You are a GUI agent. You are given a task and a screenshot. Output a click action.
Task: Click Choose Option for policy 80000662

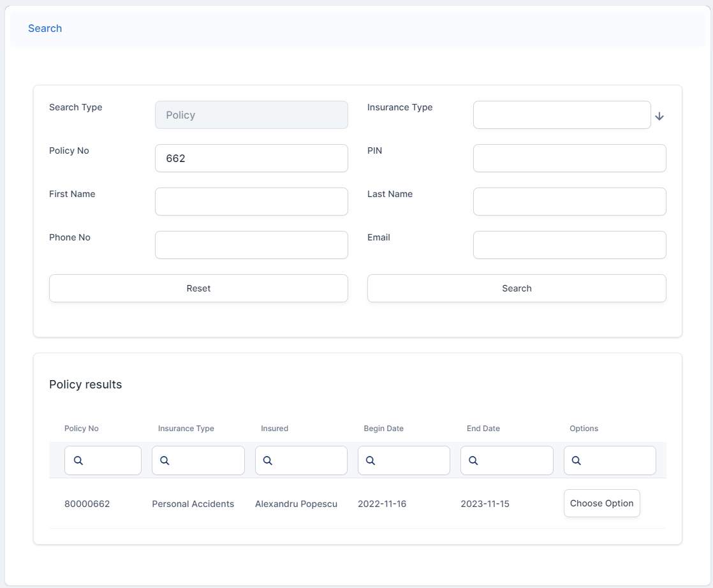(601, 503)
